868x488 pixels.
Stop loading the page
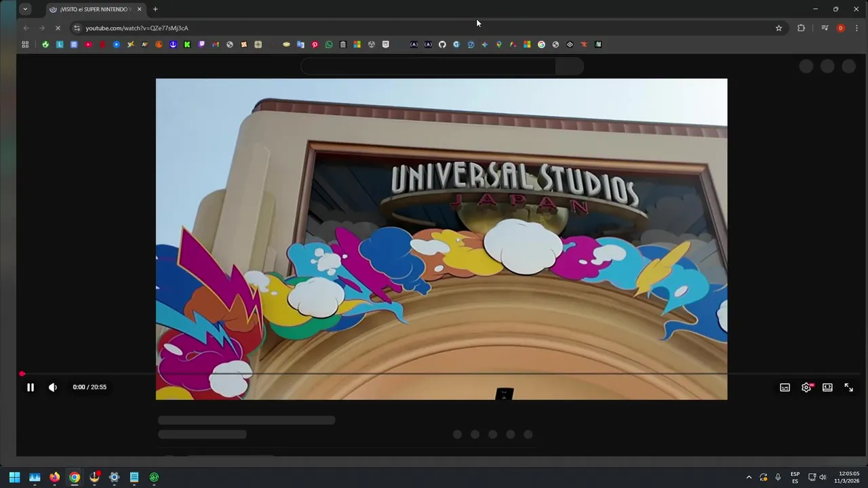(x=58, y=28)
